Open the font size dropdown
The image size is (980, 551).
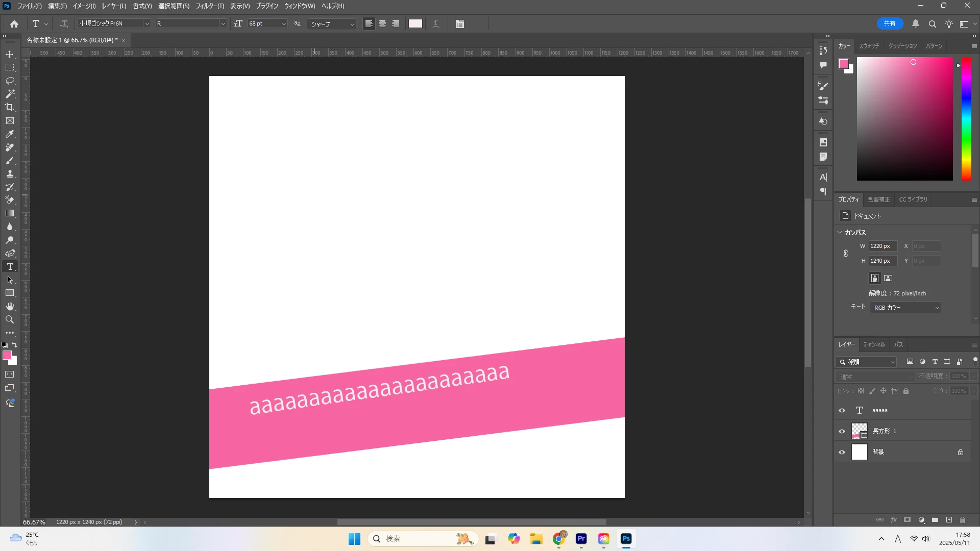click(284, 24)
